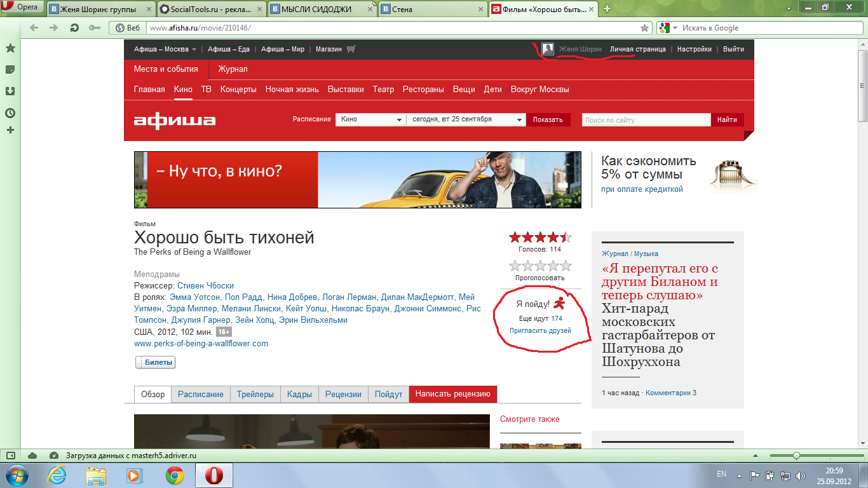Open the Эмма Уотсон actor link
Screen dimensions: 868x488
(x=195, y=297)
